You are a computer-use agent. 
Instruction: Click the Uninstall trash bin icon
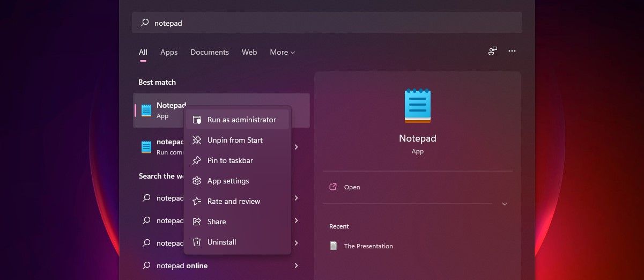(197, 242)
